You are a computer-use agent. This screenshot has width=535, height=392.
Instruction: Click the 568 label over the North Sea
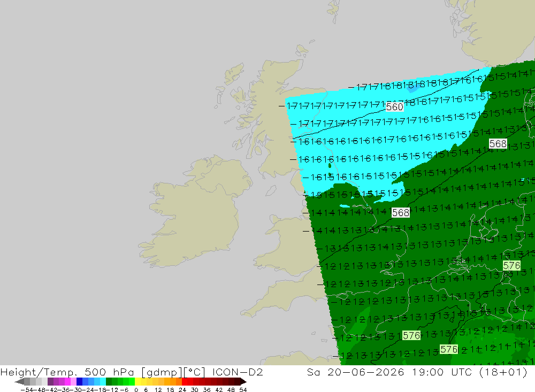coord(401,213)
